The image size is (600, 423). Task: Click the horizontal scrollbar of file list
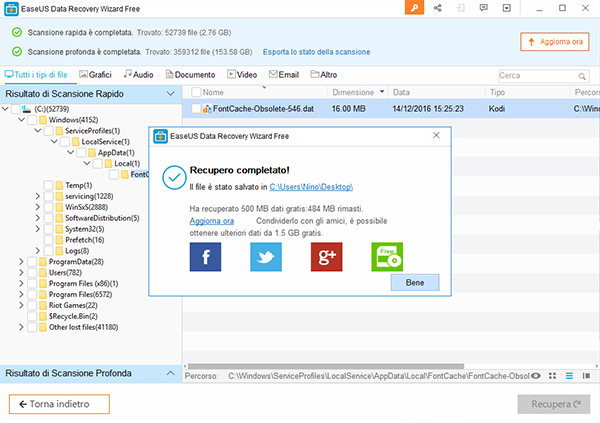(x=326, y=366)
